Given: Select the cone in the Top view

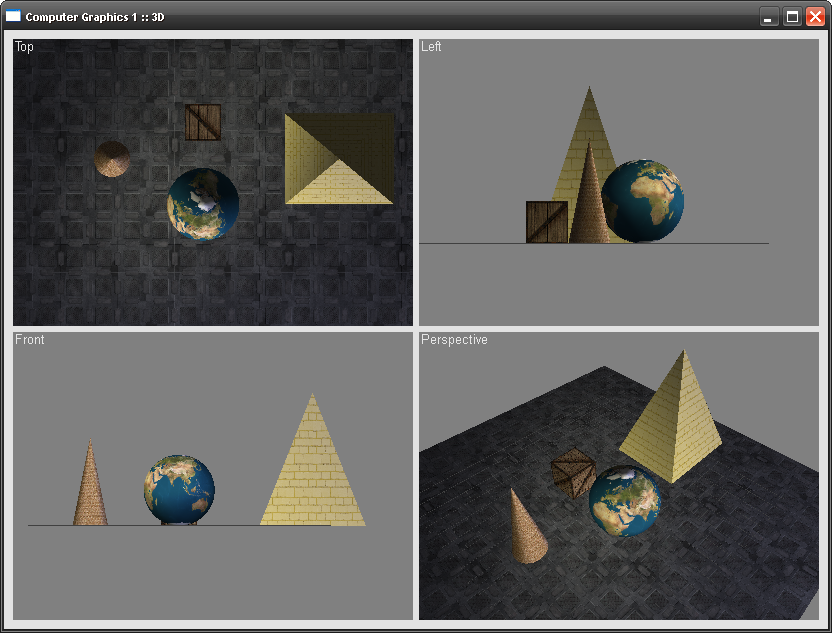Looking at the screenshot, I should (112, 159).
